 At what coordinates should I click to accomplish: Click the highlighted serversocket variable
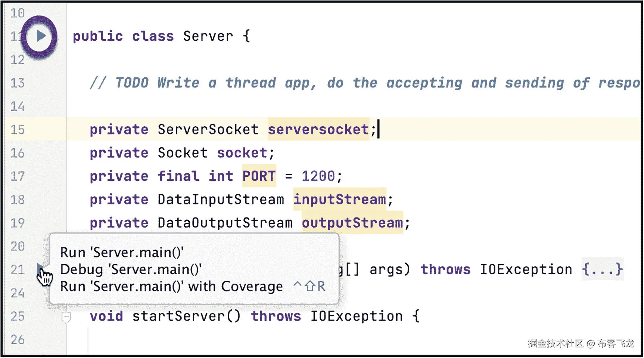(x=318, y=130)
